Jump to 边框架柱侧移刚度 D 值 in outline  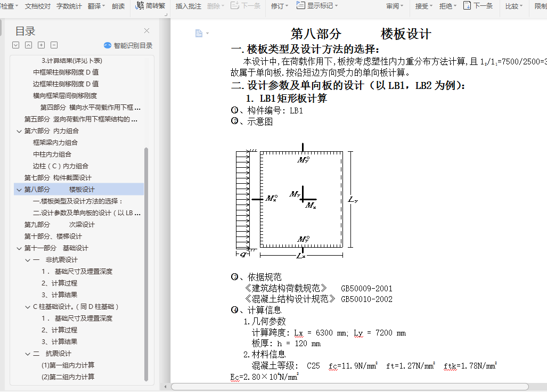click(66, 84)
